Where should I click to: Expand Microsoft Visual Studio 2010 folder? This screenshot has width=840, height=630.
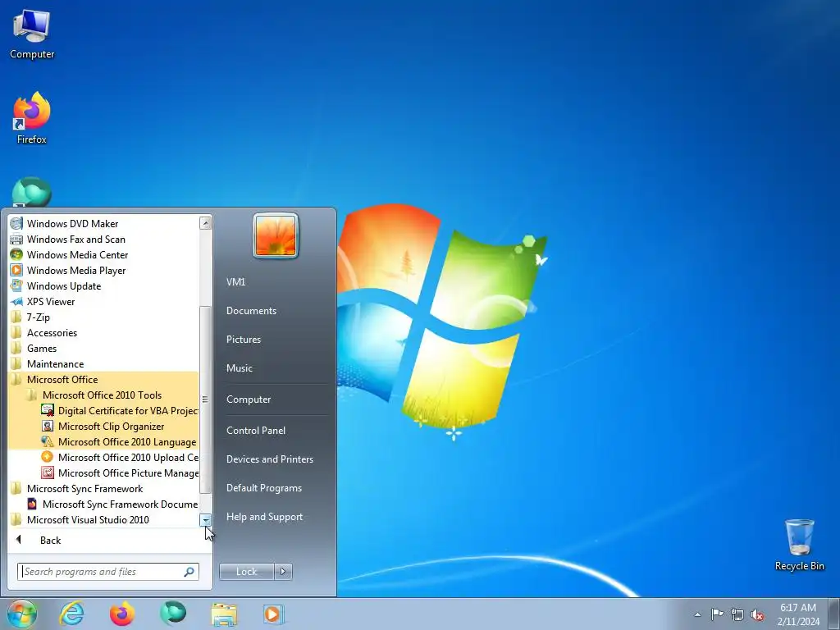click(x=103, y=519)
